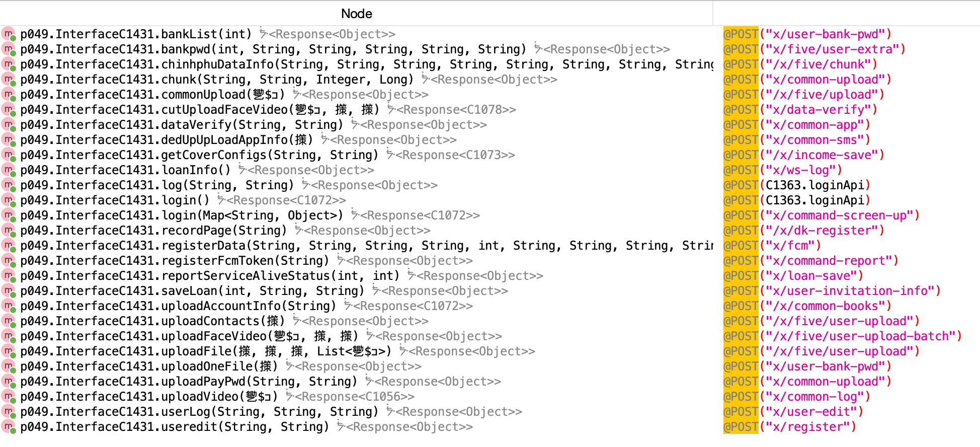
Task: Click @POST("x/command-screen-up") annotation text
Action: click(822, 215)
